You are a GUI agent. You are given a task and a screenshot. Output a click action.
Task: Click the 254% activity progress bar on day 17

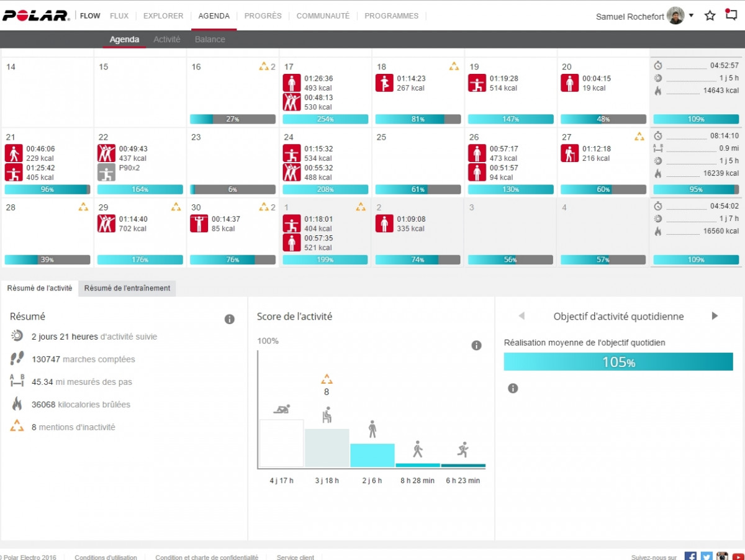point(325,119)
